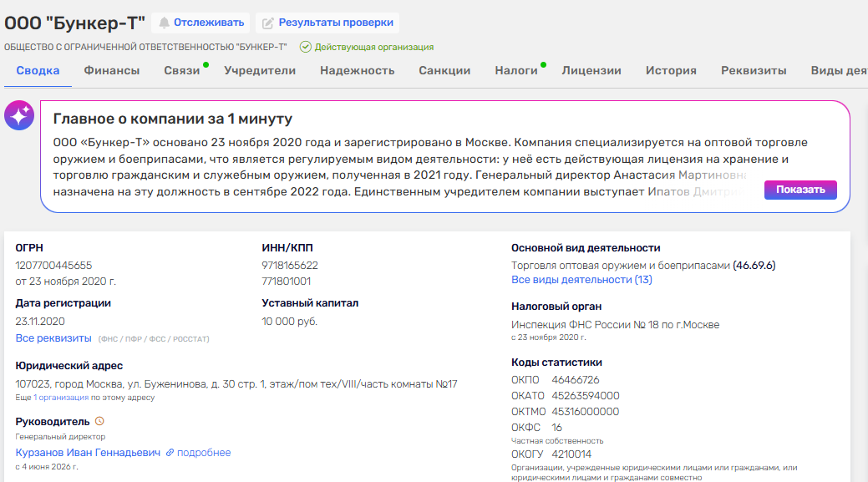Click the ОКОГУ value 4210014
This screenshot has width=868, height=482.
(x=571, y=454)
